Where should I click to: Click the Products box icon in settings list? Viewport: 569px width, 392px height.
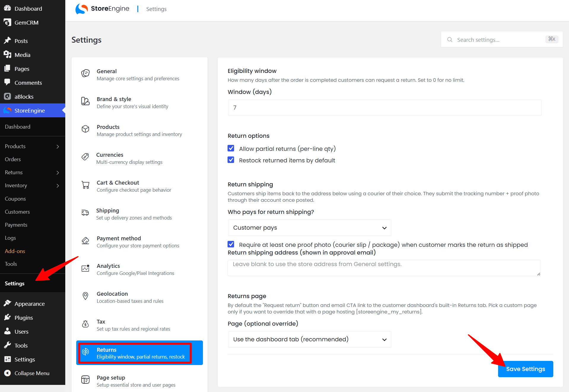(85, 129)
